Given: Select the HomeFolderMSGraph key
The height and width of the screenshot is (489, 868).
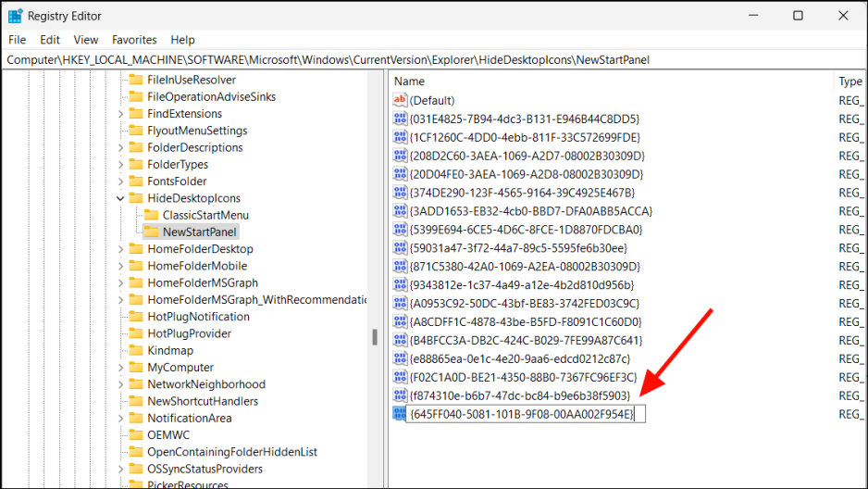Looking at the screenshot, I should coord(203,282).
